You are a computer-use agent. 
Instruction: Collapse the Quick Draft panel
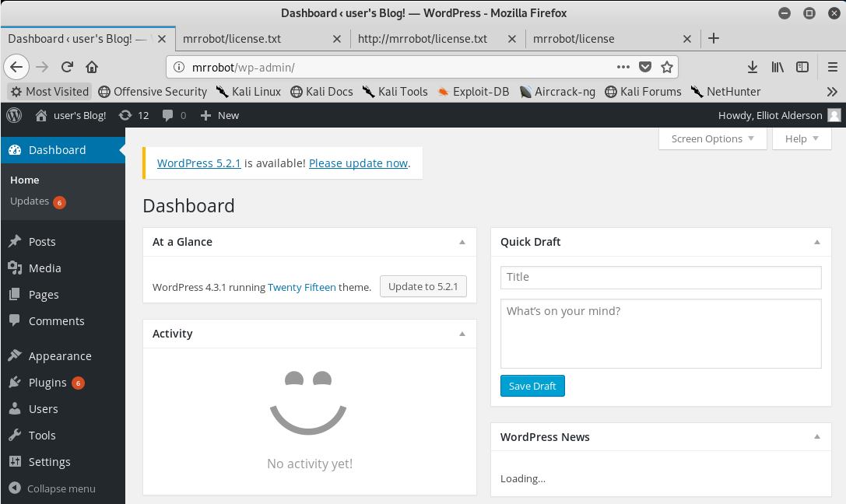click(x=817, y=242)
